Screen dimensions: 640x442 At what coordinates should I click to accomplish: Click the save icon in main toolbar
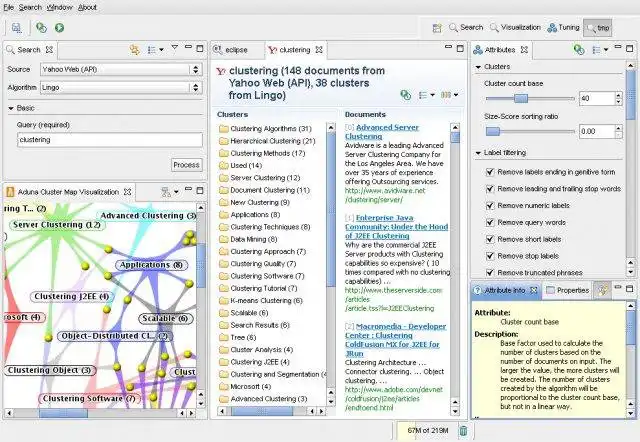tap(16, 28)
